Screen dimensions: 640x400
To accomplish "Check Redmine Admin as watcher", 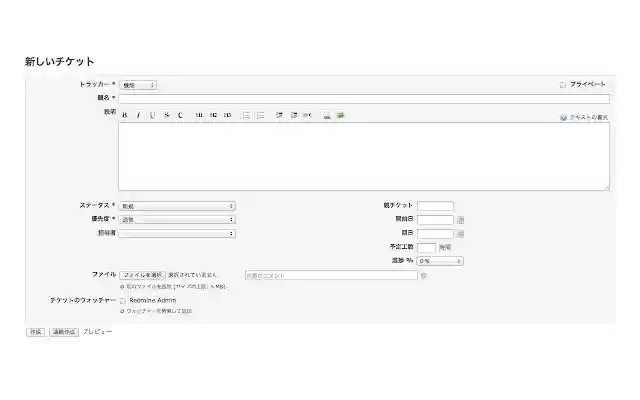I will 122,301.
